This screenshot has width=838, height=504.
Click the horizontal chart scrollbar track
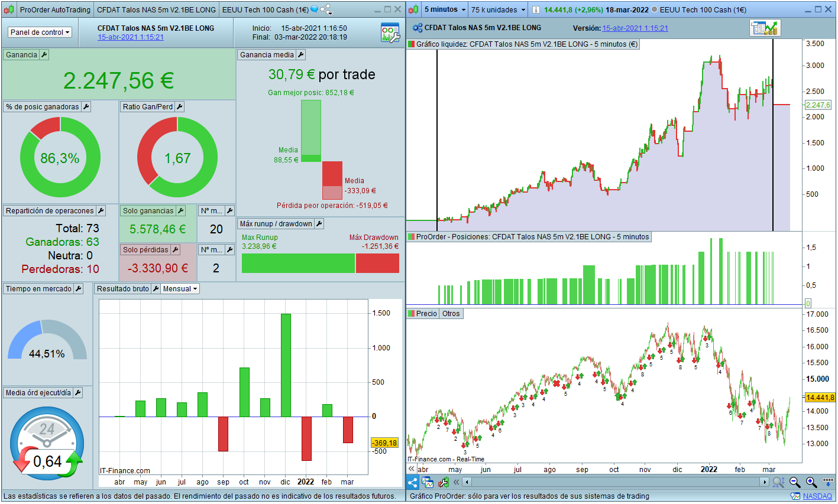tap(615, 482)
